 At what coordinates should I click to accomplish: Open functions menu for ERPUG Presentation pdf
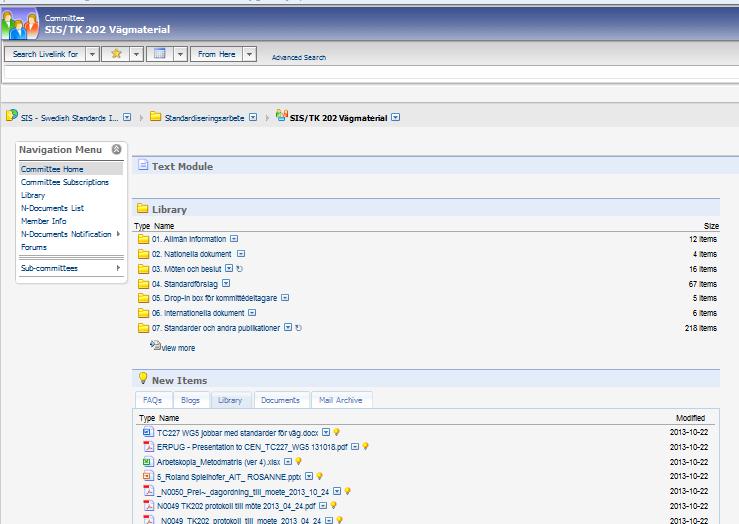(x=355, y=446)
